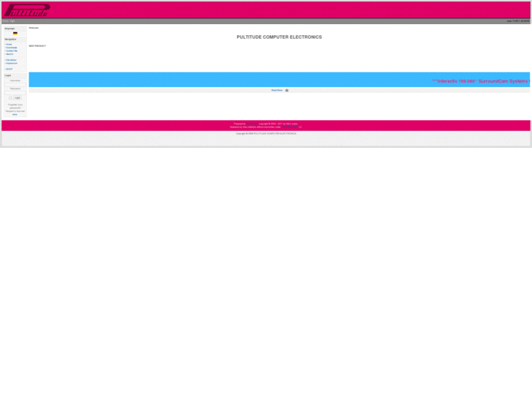Viewport: 532px width, 399px height.
Task: Open the Read More link
Action: point(277,90)
